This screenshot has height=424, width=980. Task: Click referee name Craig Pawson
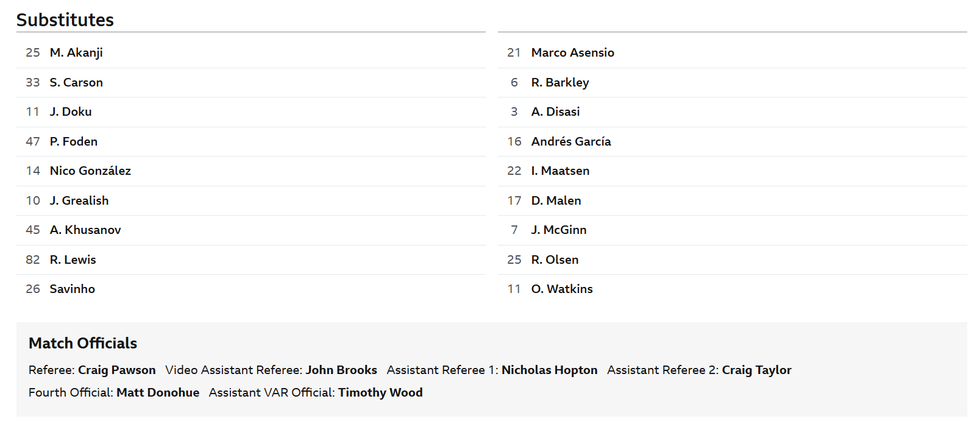[117, 370]
